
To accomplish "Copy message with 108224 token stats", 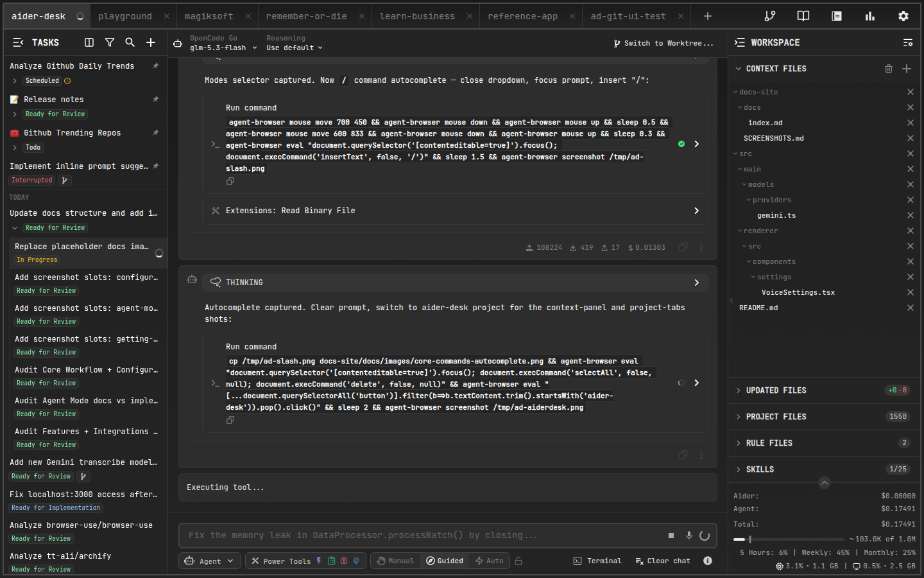I will tap(683, 247).
